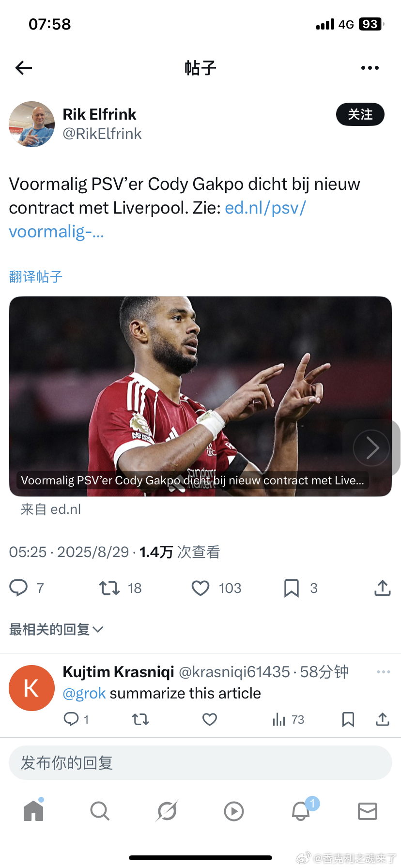The width and height of the screenshot is (401, 868).
Task: Open the search tab in bottom navigation
Action: click(100, 811)
